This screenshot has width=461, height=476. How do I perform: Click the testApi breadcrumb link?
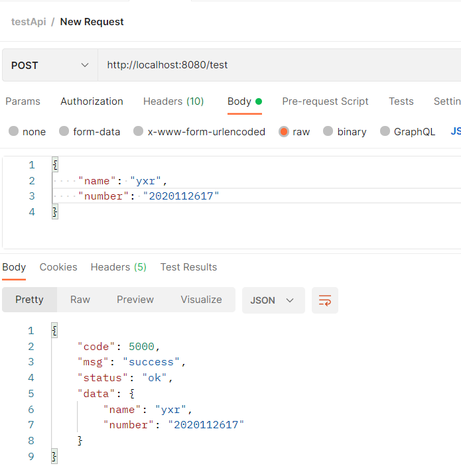pyautogui.click(x=27, y=22)
